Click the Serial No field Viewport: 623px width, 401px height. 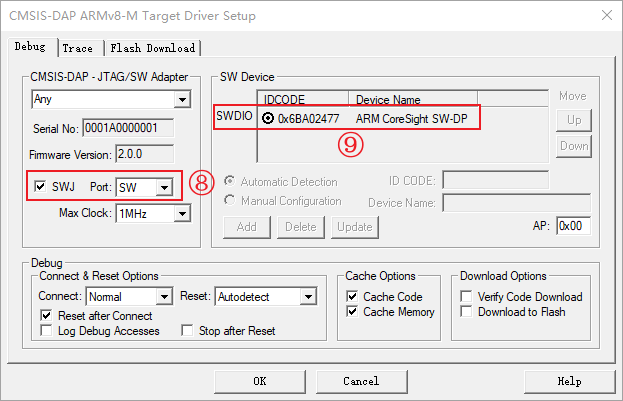click(128, 128)
